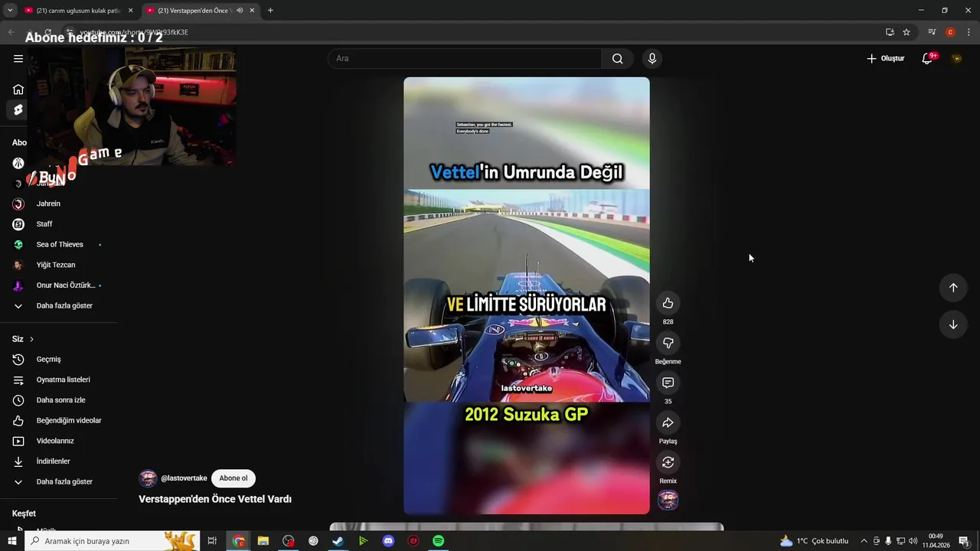Close the 'canım uglusum' tab
This screenshot has width=980, height=551.
coord(130,11)
